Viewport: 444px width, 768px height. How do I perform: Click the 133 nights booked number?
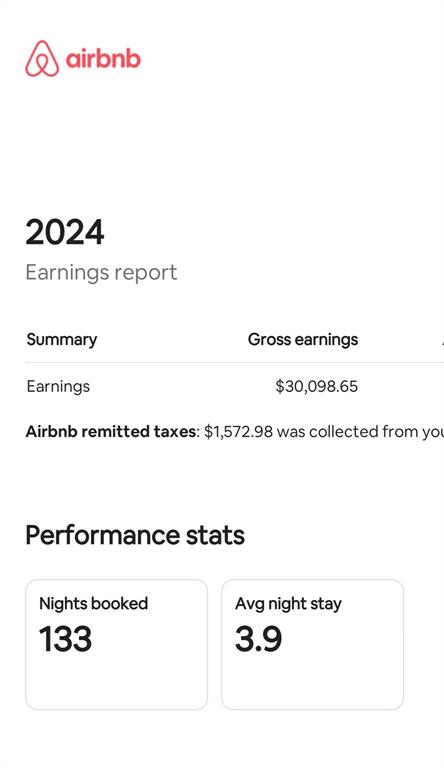coord(65,639)
